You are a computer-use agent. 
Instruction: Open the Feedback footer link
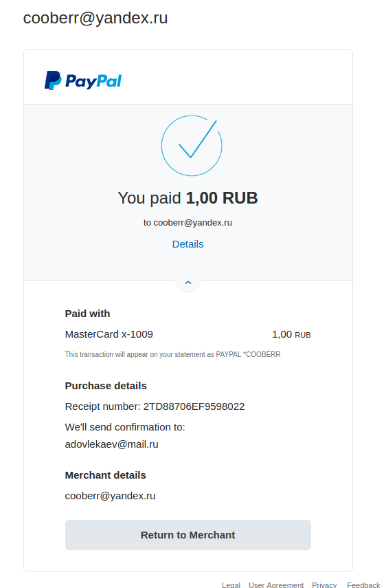[363, 585]
